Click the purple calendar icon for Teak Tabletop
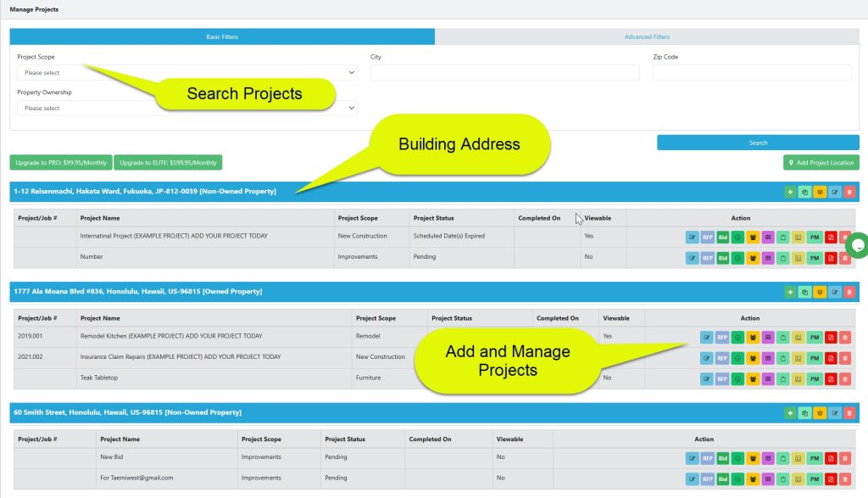The width and height of the screenshot is (868, 498). click(768, 378)
